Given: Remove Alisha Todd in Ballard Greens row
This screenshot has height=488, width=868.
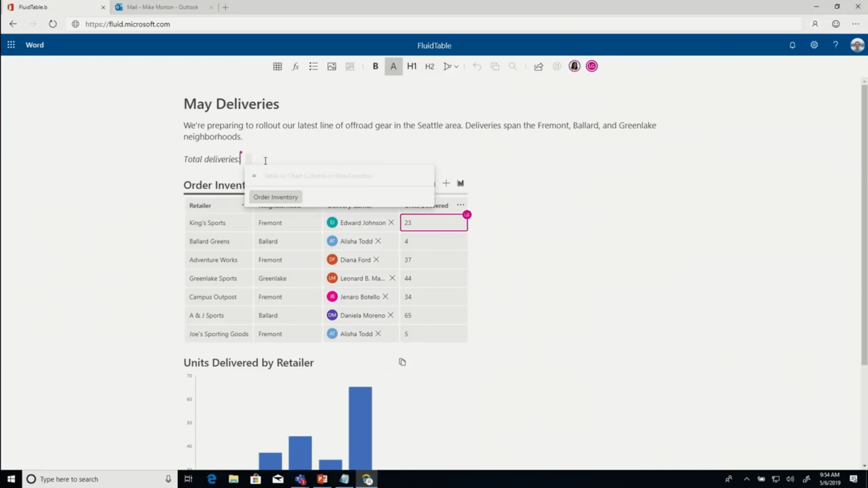Looking at the screenshot, I should coord(378,241).
